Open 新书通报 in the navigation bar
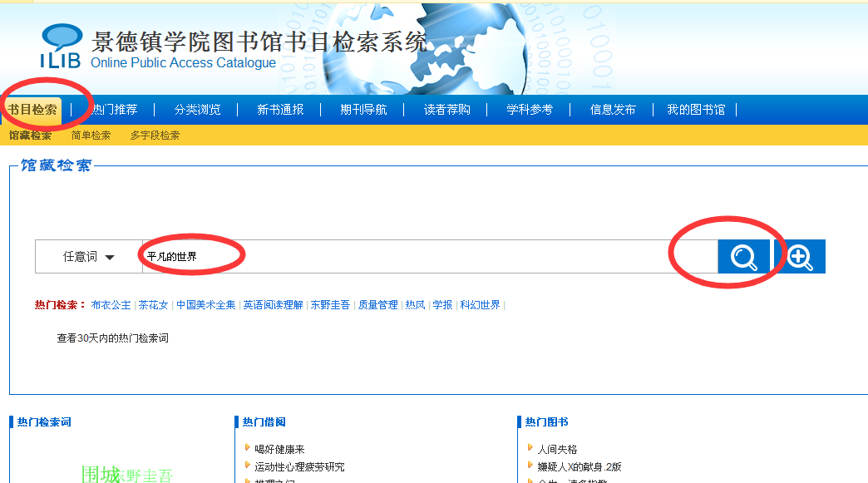868x483 pixels. (x=280, y=110)
